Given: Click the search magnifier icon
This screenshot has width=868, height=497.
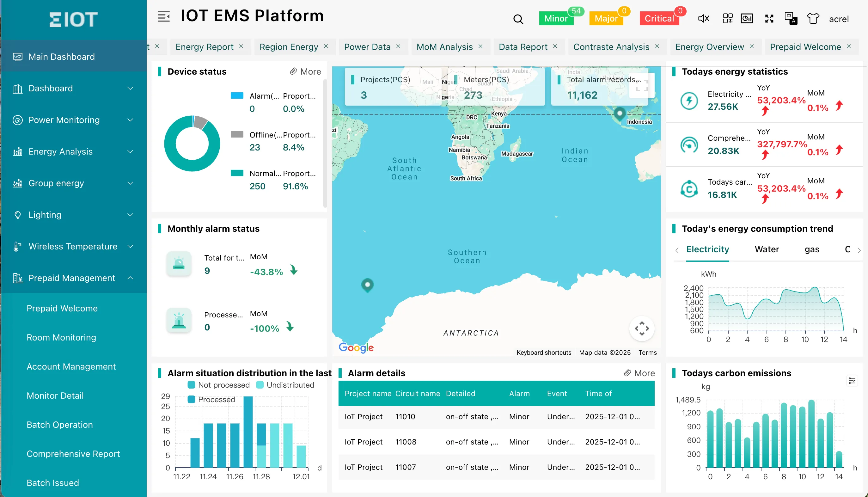Looking at the screenshot, I should click(x=518, y=19).
